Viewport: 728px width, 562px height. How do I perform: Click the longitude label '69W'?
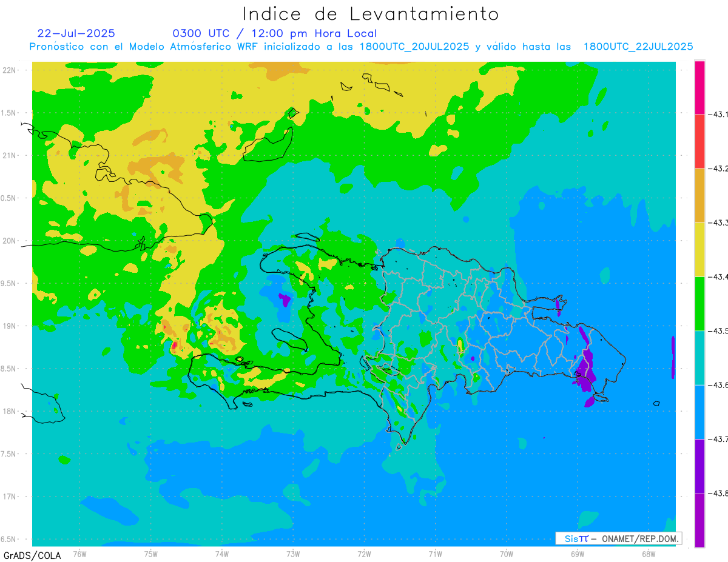pyautogui.click(x=578, y=554)
